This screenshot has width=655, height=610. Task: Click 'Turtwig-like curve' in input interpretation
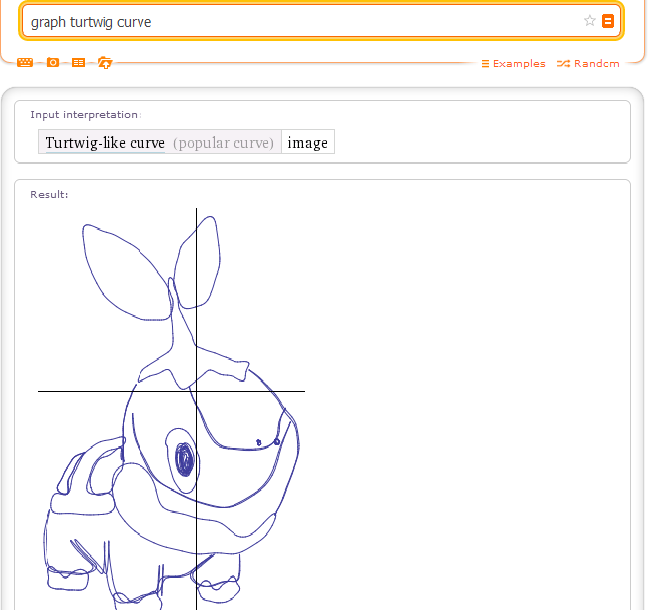pos(105,143)
